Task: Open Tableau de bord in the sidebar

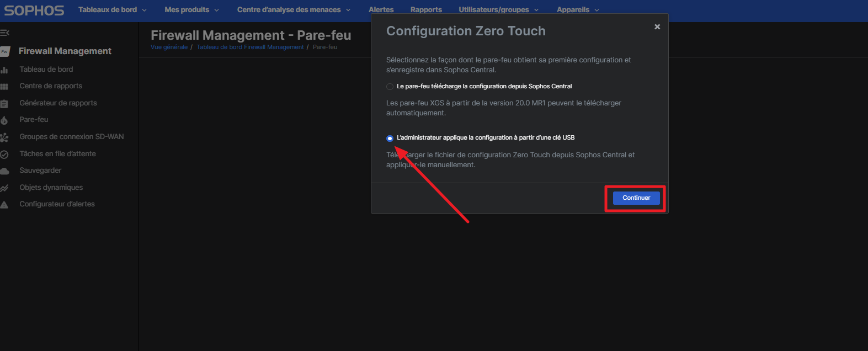Action: click(x=46, y=70)
